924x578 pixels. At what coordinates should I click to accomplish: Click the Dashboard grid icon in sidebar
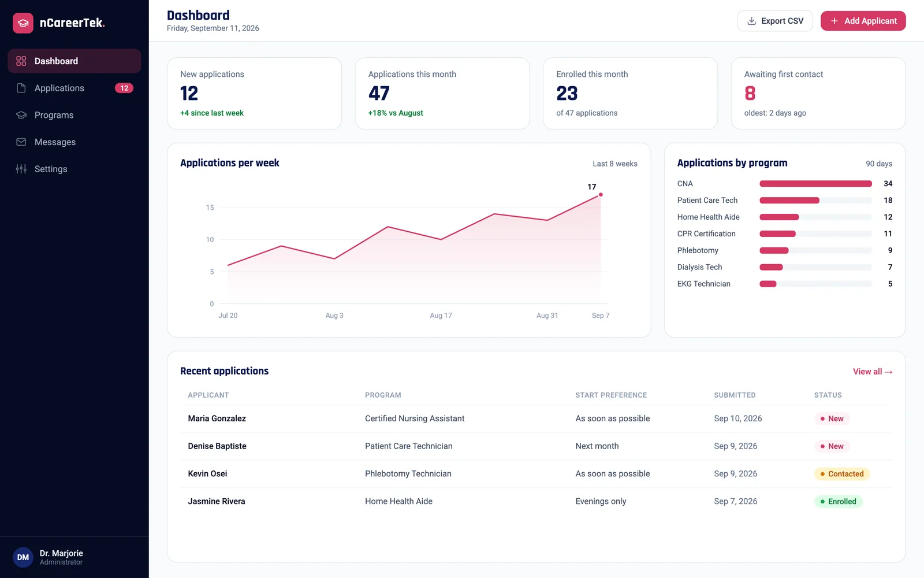tap(21, 61)
